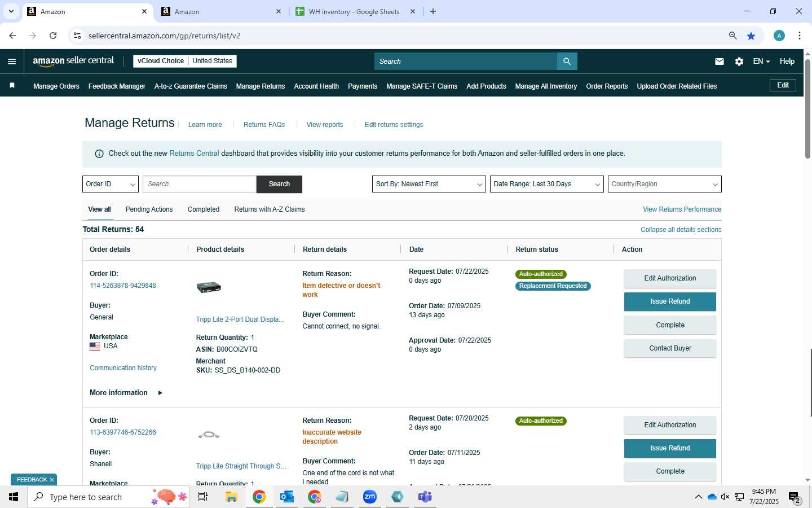812x508 pixels.
Task: Click the bookmark star in address bar
Action: (751, 36)
